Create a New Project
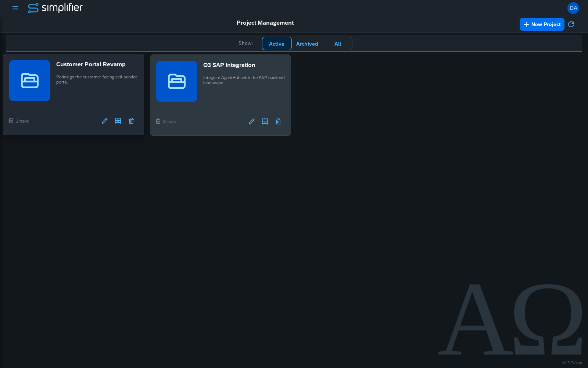Viewport: 588px width, 368px height. (542, 24)
